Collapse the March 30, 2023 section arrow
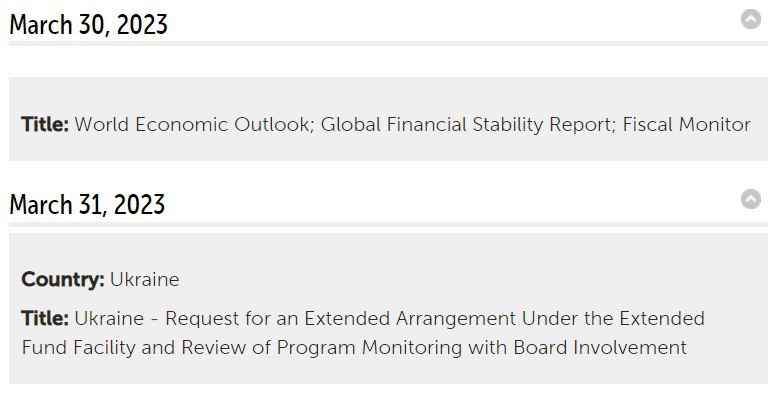The height and width of the screenshot is (393, 771). (750, 19)
